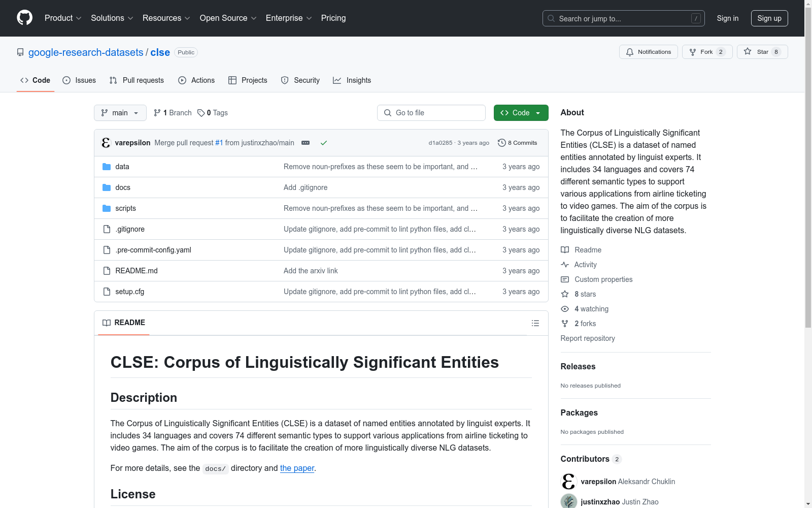Open the README.md file
The width and height of the screenshot is (812, 508).
click(137, 271)
